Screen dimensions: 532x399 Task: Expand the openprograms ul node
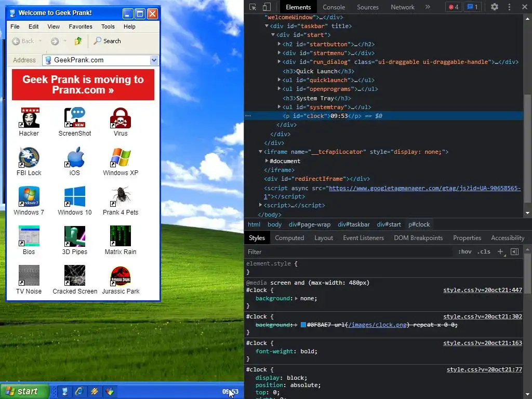[x=279, y=88]
